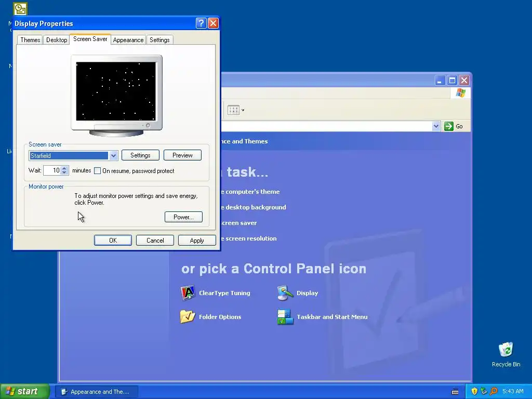The height and width of the screenshot is (399, 532).
Task: Click OK in Display Properties
Action: 113,240
